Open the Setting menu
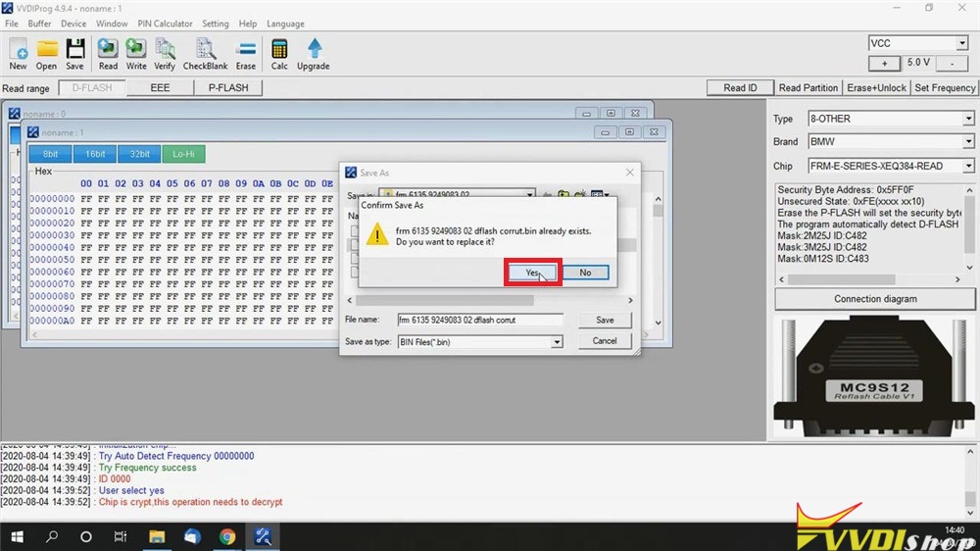 tap(215, 24)
